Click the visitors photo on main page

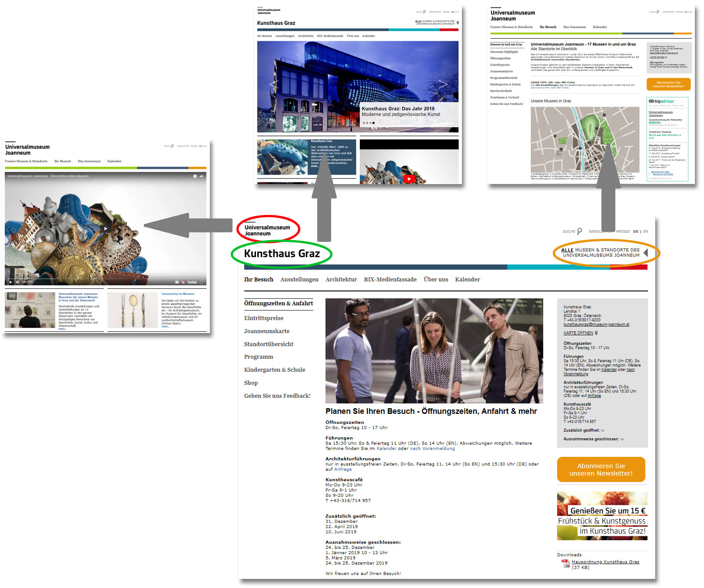(434, 351)
